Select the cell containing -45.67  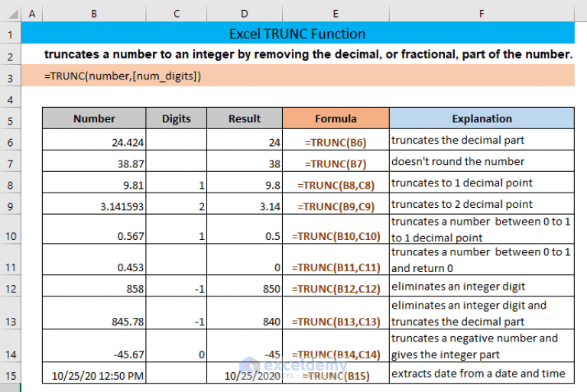tap(94, 345)
